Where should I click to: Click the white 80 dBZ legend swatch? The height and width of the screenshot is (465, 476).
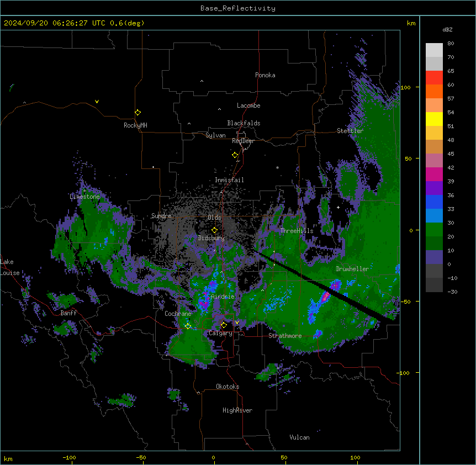[434, 50]
